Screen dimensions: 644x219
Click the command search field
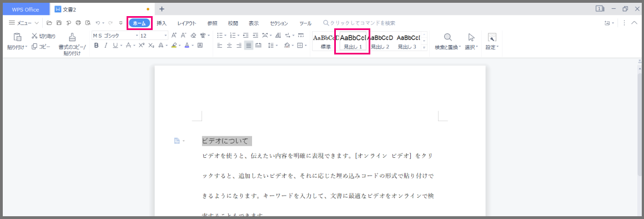coord(360,23)
